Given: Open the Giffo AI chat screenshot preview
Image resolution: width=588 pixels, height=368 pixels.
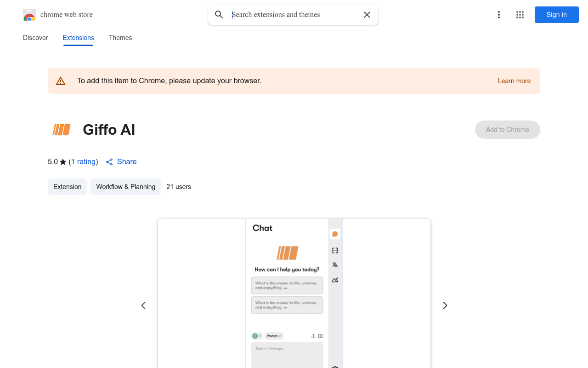Looking at the screenshot, I should (294, 294).
